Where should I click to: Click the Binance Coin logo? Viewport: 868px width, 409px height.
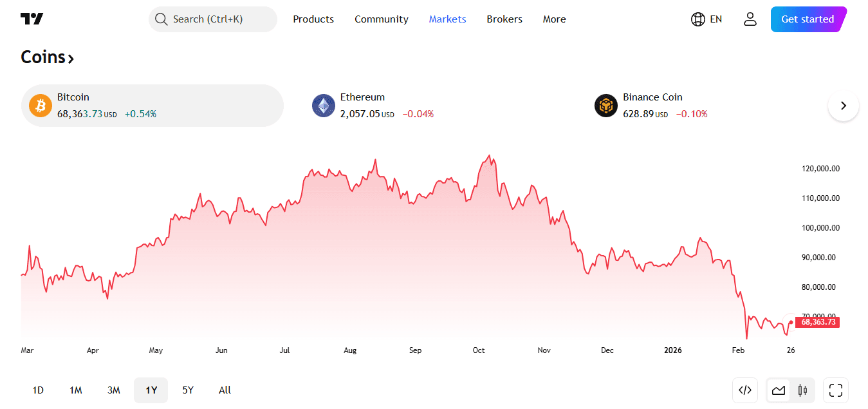(x=606, y=106)
